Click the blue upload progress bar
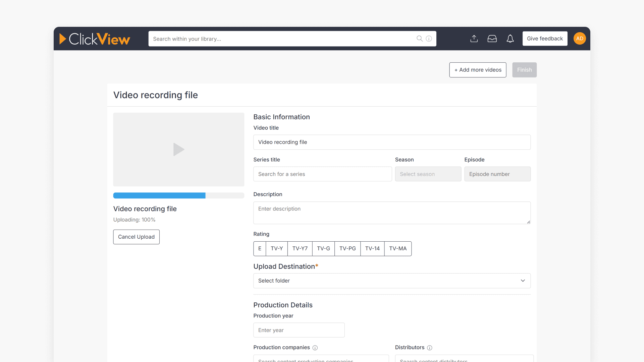 pyautogui.click(x=159, y=195)
